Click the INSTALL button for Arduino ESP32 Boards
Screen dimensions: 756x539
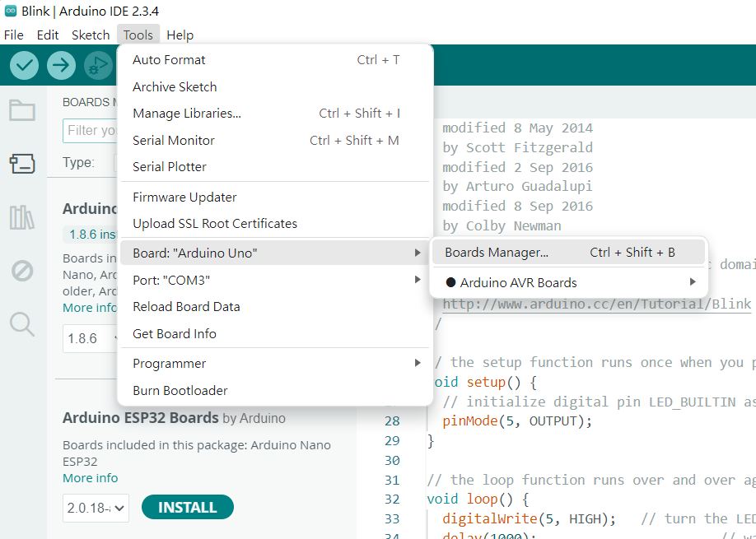tap(187, 507)
